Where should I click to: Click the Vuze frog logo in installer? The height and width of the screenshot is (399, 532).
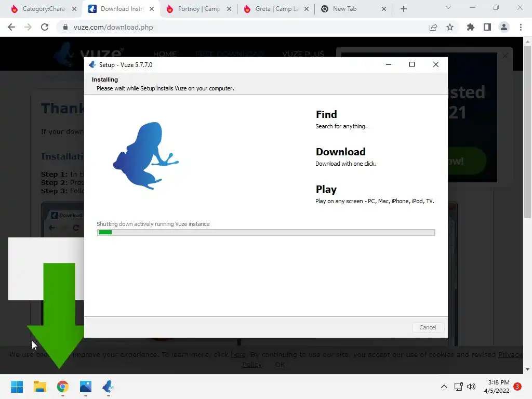pos(146,155)
